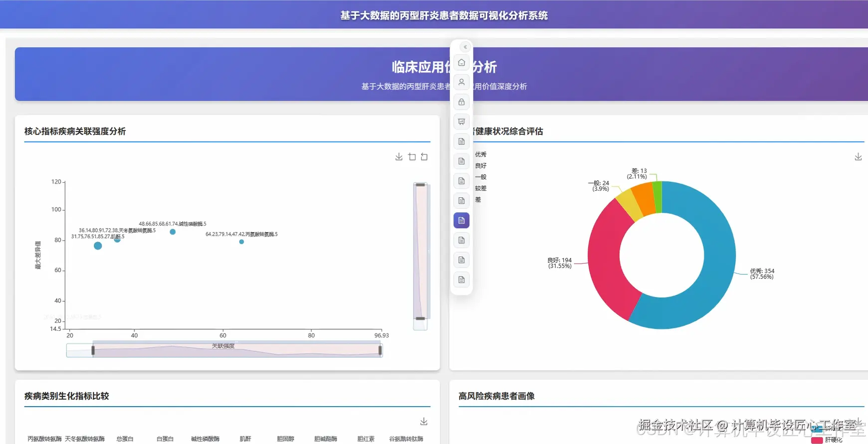Click the 优秀: 354 (57.56%) label
The image size is (868, 444).
click(762, 274)
